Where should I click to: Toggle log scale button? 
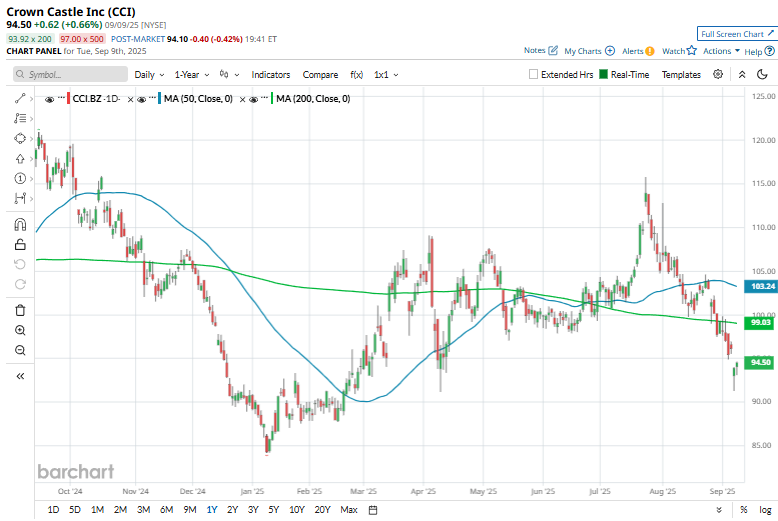[x=765, y=510]
